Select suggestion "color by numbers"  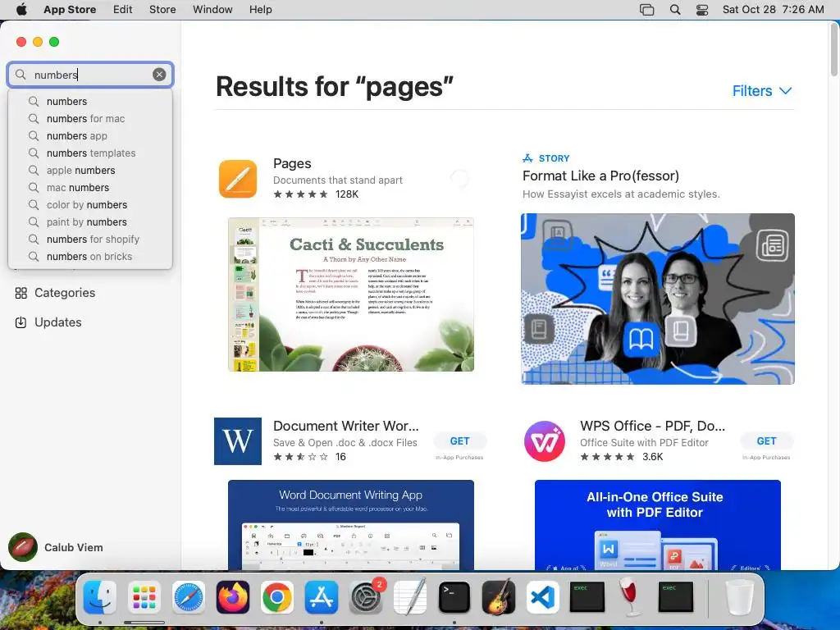(90, 204)
